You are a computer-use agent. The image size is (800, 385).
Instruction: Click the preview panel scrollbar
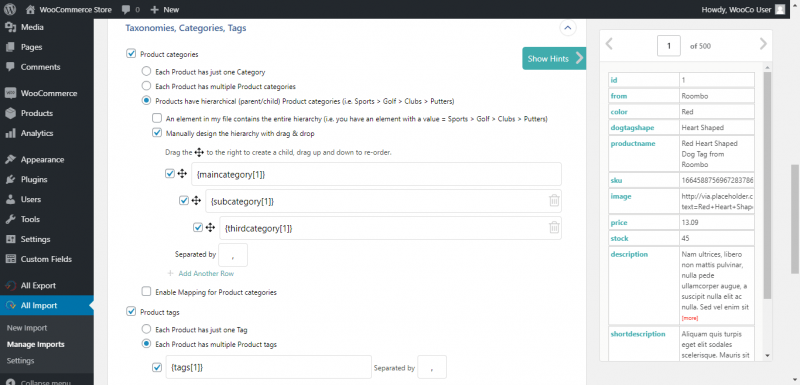click(768, 185)
